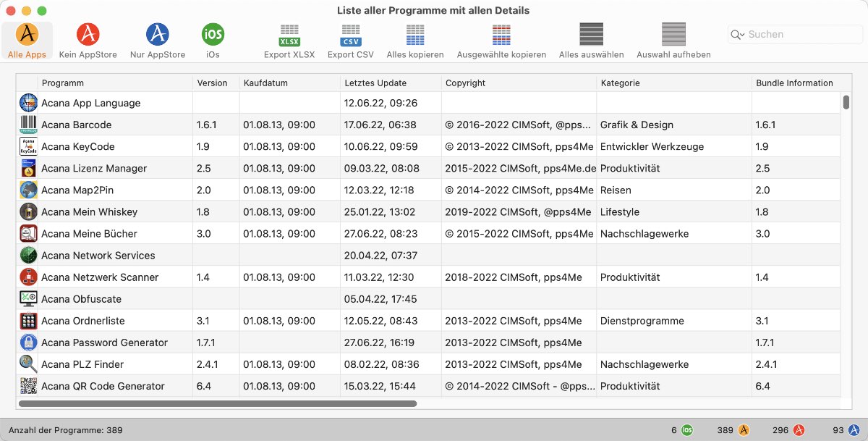This screenshot has width=868, height=441.
Task: Click Acana Network Services radar icon
Action: click(28, 255)
